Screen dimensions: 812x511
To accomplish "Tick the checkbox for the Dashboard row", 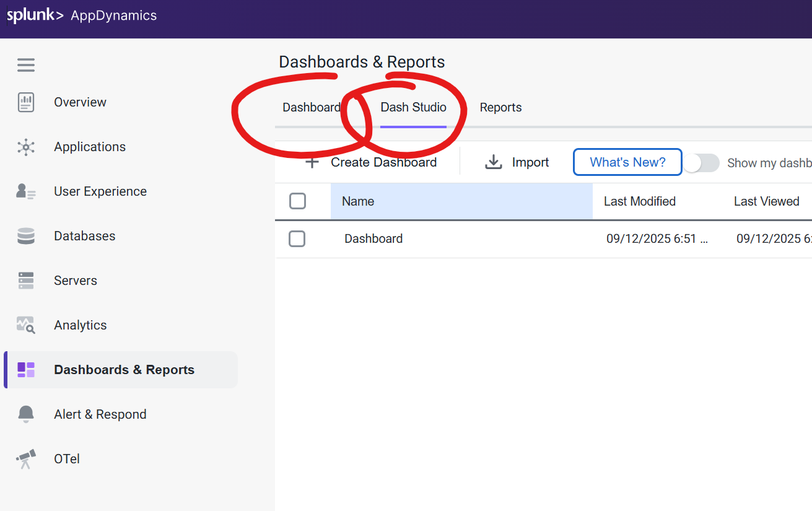I will tap(297, 238).
